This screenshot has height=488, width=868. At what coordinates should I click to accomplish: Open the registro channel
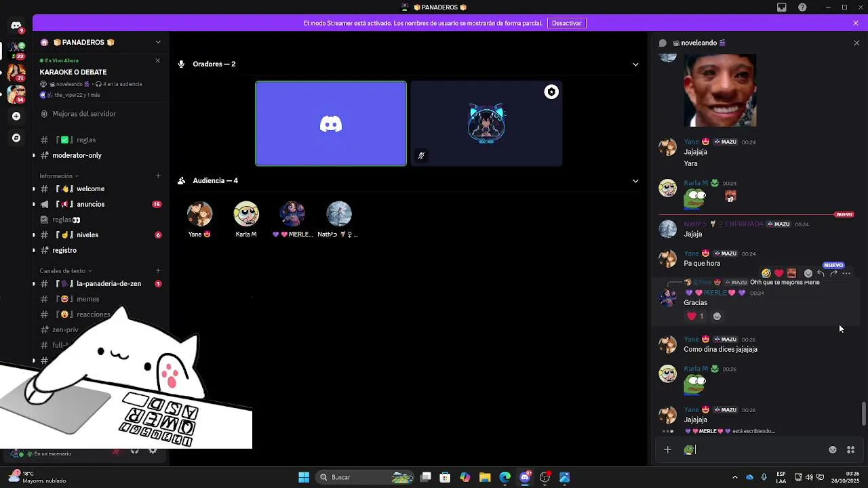pyautogui.click(x=101, y=250)
